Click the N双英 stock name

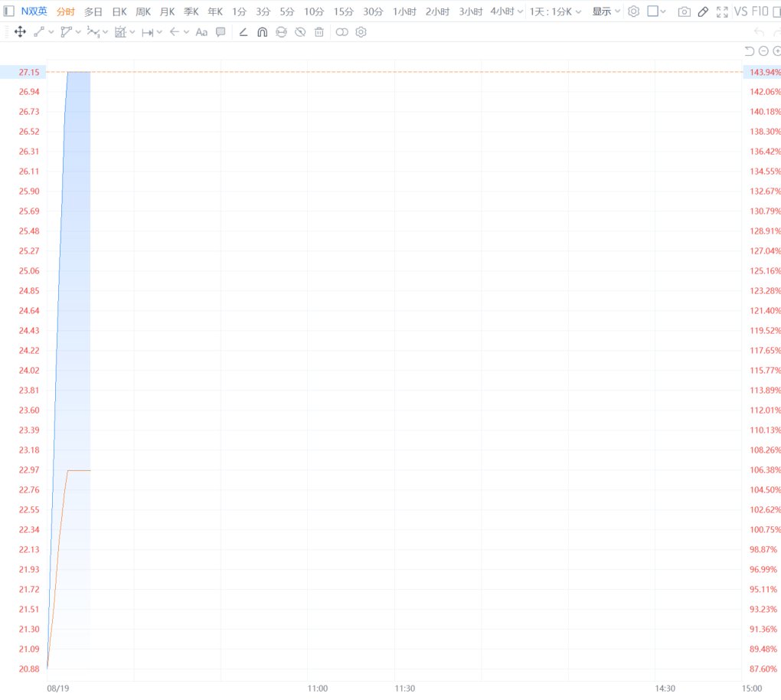click(x=34, y=11)
